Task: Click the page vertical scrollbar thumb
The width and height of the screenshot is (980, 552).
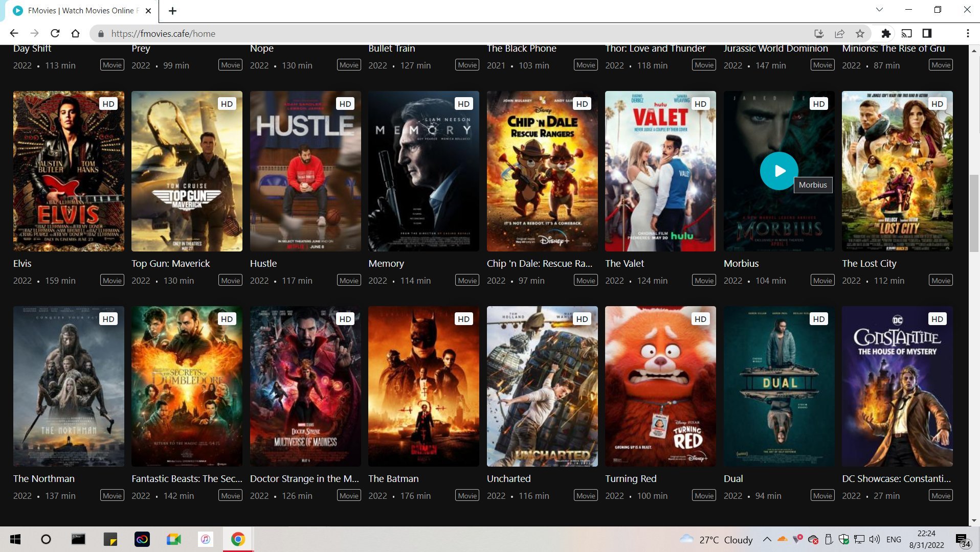Action: click(x=974, y=213)
